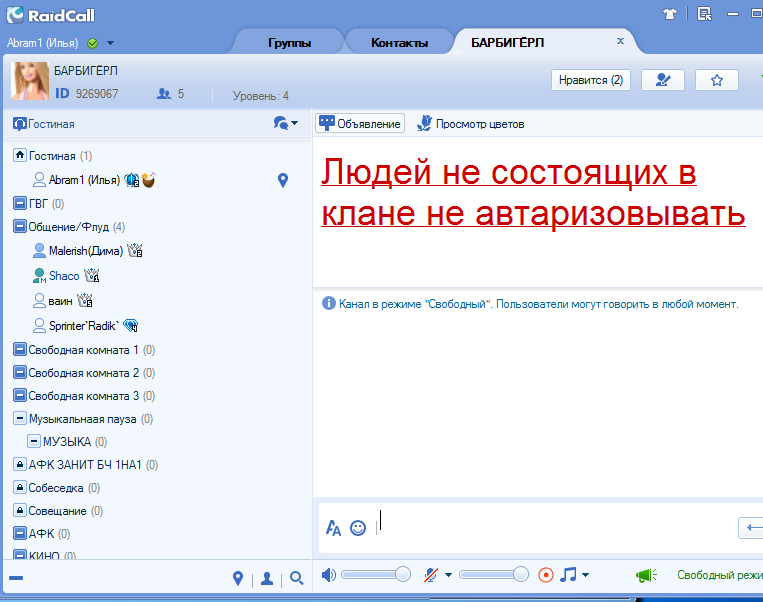
Task: Select user Abram1 (Илья) in channel list
Action: 84,180
